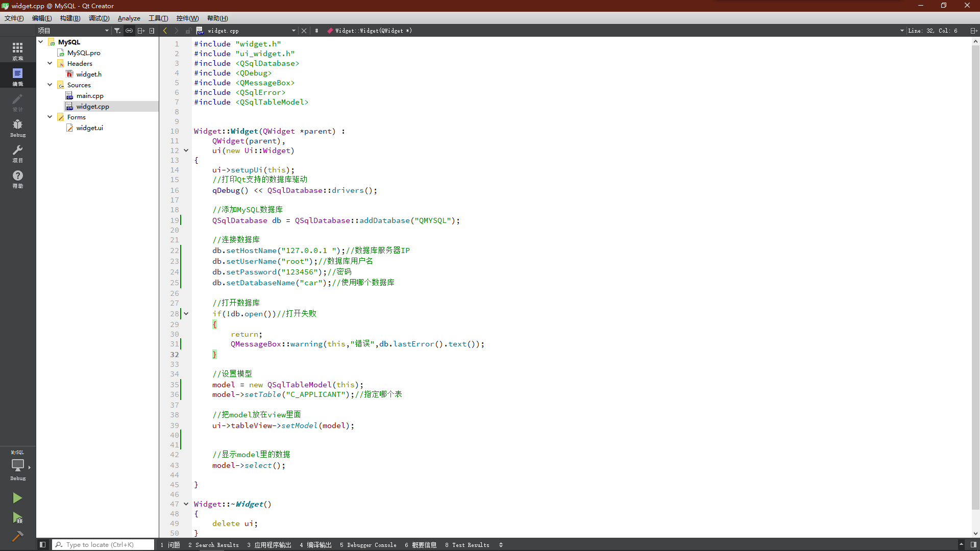
Task: Show the 应用程序输出 pane
Action: 269,545
